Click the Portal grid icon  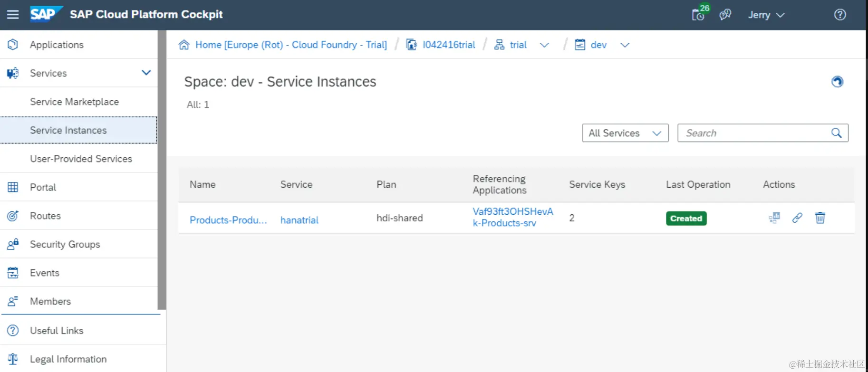(13, 187)
